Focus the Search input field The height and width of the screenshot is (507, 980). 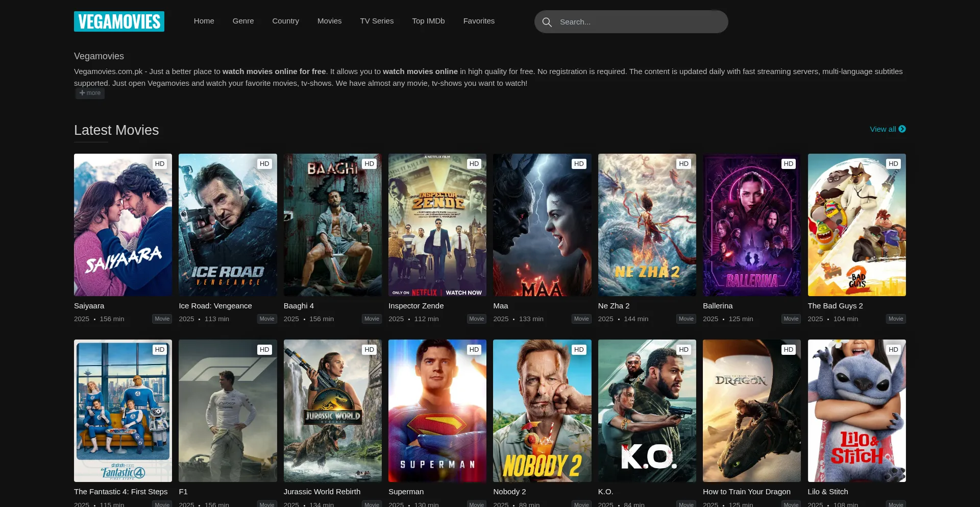pyautogui.click(x=638, y=22)
